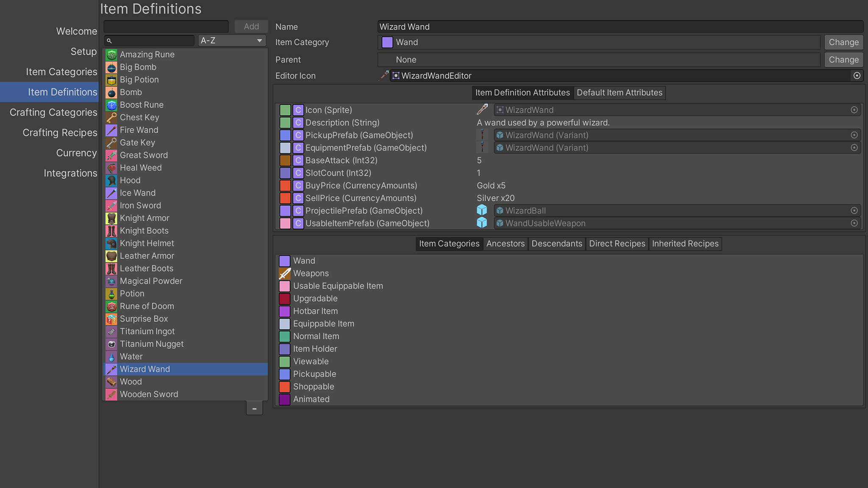The width and height of the screenshot is (868, 488).
Task: Open the object picker for ProjectilePrefab
Action: tap(854, 211)
